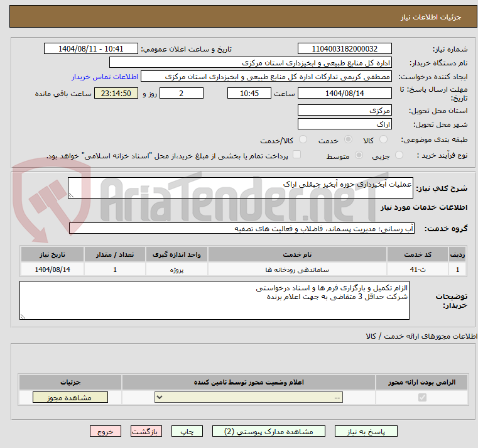Click the 'کد خدمت' column header
This screenshot has height=448, width=478.
(418, 254)
